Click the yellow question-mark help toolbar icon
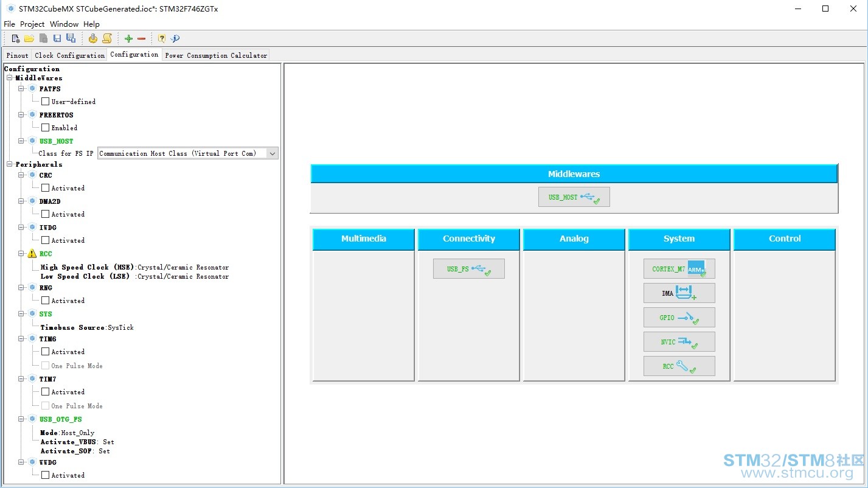This screenshot has height=488, width=868. [x=162, y=38]
